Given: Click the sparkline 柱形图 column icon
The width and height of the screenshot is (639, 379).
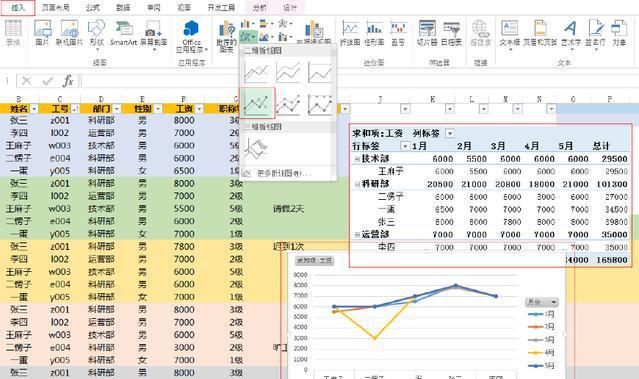Looking at the screenshot, I should (x=375, y=33).
